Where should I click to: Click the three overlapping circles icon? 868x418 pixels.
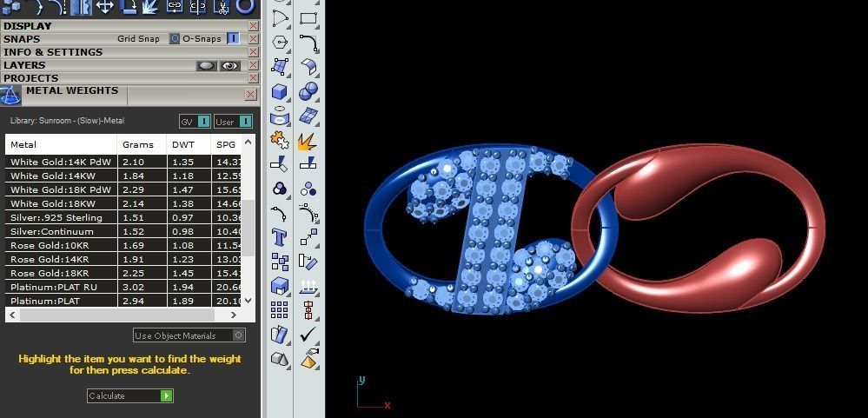281,189
